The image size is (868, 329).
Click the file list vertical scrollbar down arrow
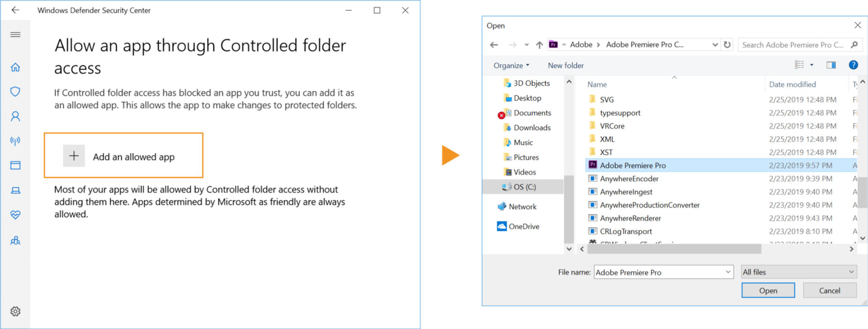tap(863, 238)
